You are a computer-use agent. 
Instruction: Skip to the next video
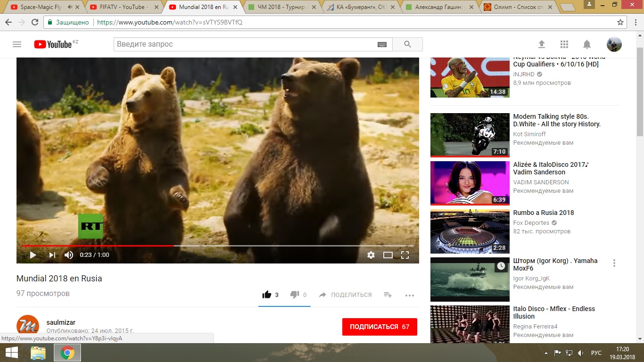[52, 255]
